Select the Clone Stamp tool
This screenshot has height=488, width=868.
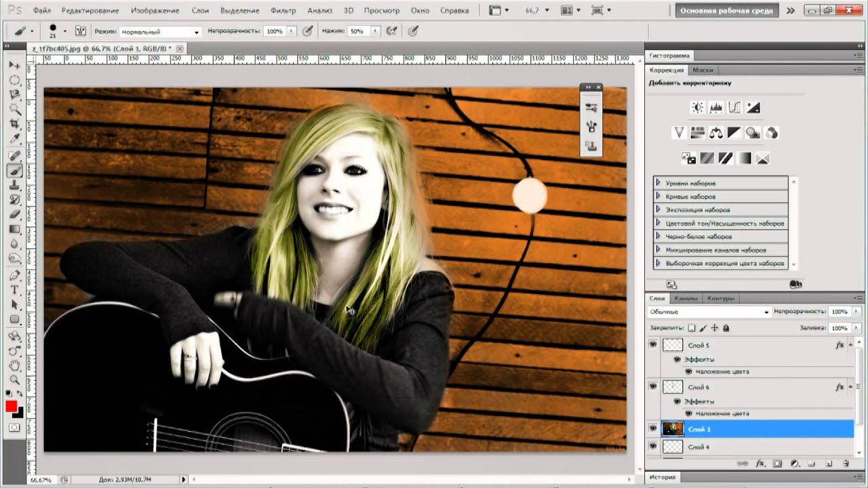(14, 186)
